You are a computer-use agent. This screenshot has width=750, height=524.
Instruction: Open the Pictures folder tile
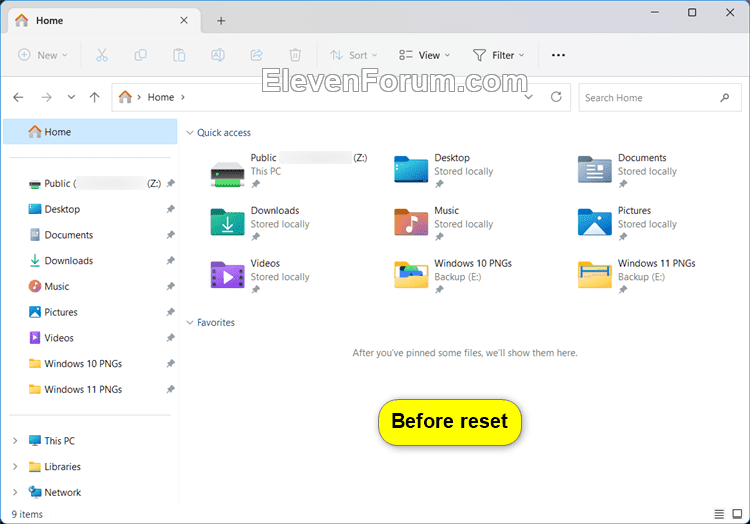(x=627, y=223)
